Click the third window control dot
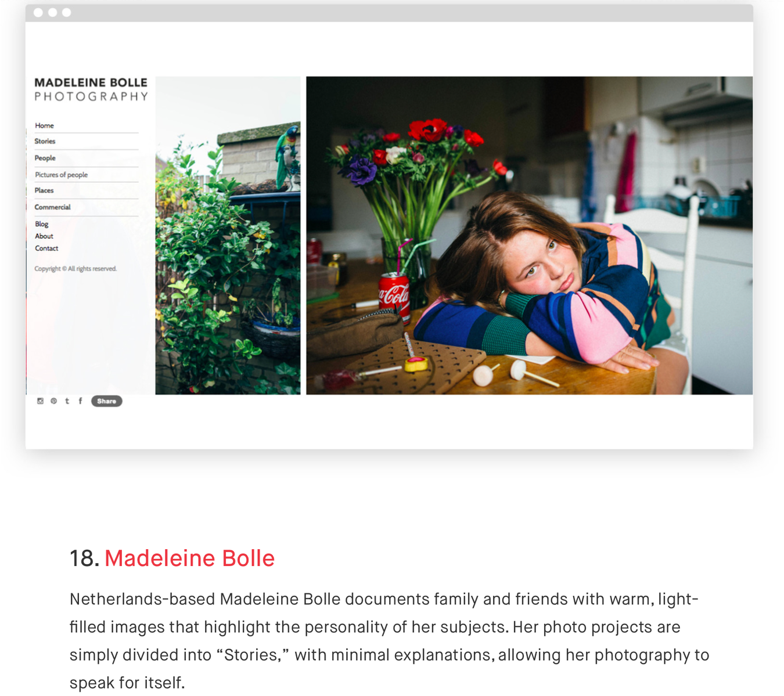784x696 pixels. coord(67,13)
